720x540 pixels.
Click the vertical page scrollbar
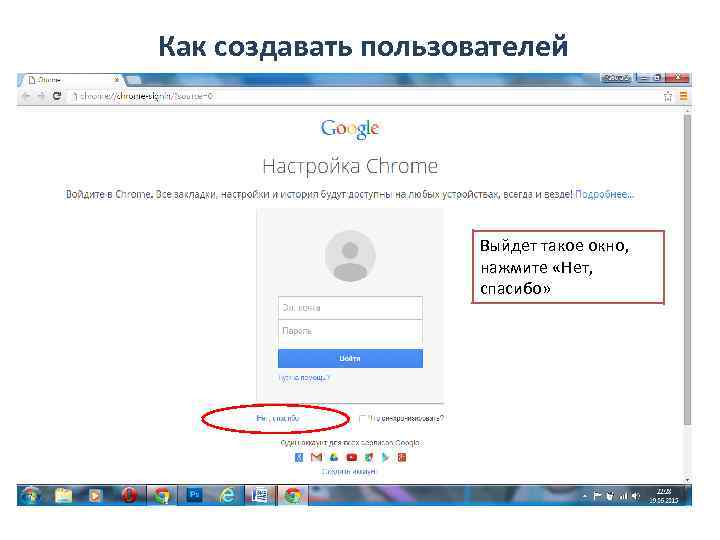coord(687,270)
